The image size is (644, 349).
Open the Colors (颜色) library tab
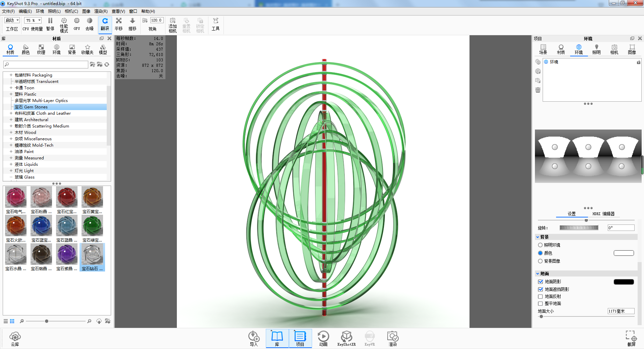point(26,49)
